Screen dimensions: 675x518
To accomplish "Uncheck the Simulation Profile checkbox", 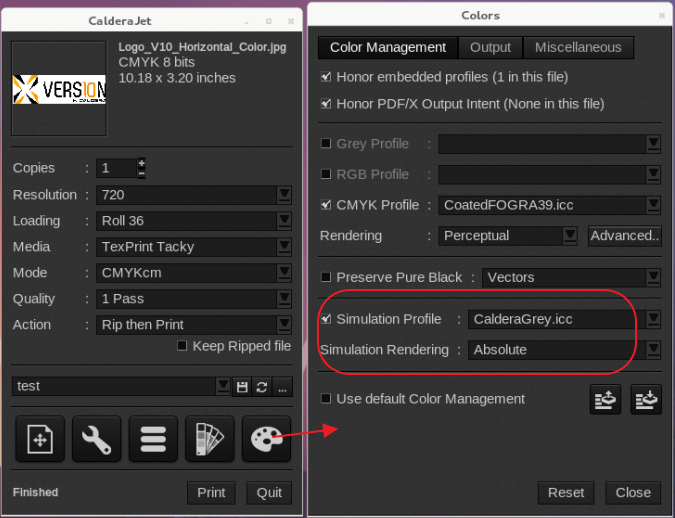I will coord(325,319).
